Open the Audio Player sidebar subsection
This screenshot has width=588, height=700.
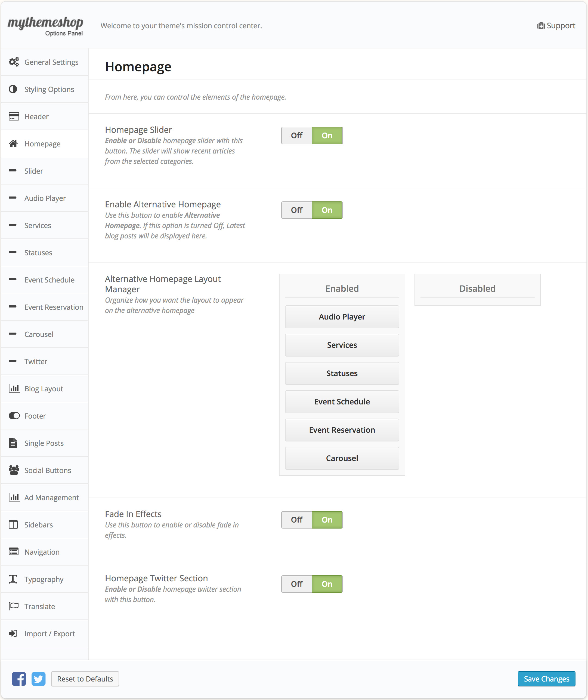coord(45,198)
